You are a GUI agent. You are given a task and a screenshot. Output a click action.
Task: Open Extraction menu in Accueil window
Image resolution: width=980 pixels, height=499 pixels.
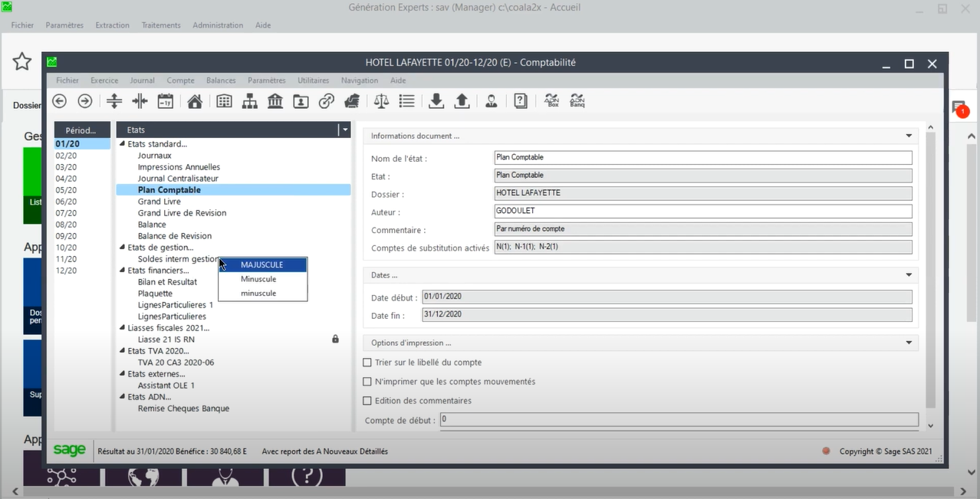click(x=113, y=25)
